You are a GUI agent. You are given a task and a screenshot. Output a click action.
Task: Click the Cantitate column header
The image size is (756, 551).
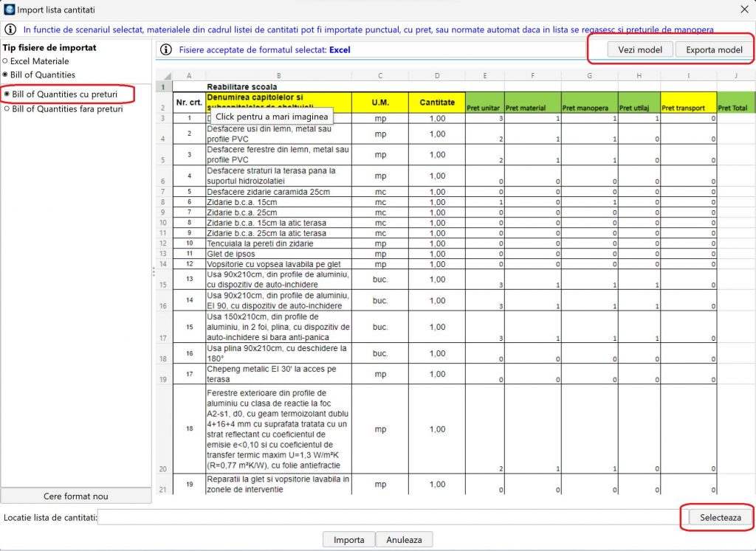tap(437, 102)
